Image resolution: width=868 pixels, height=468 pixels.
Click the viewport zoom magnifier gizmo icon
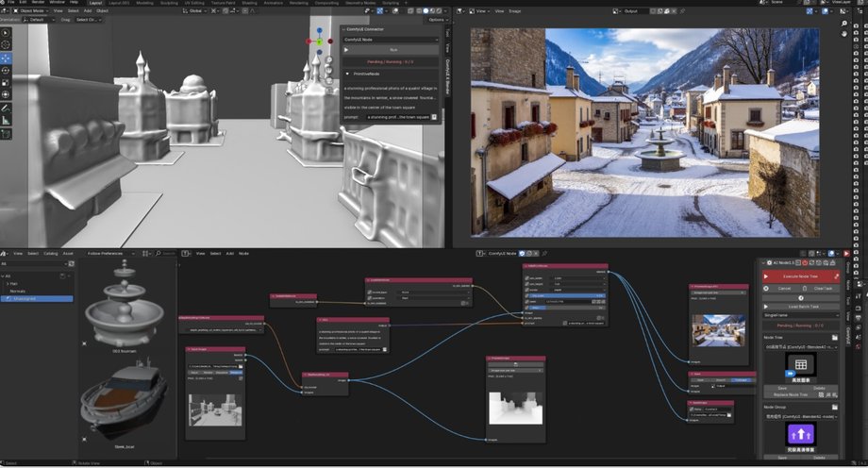329,61
